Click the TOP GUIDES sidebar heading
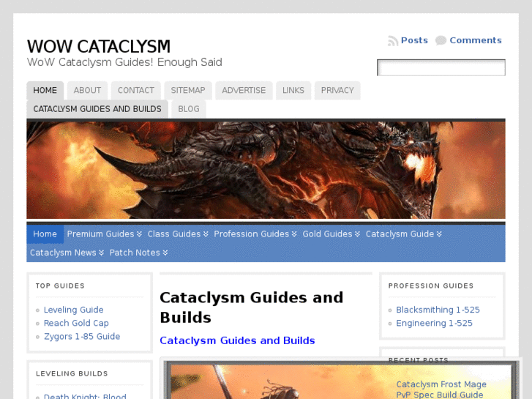 coord(61,286)
